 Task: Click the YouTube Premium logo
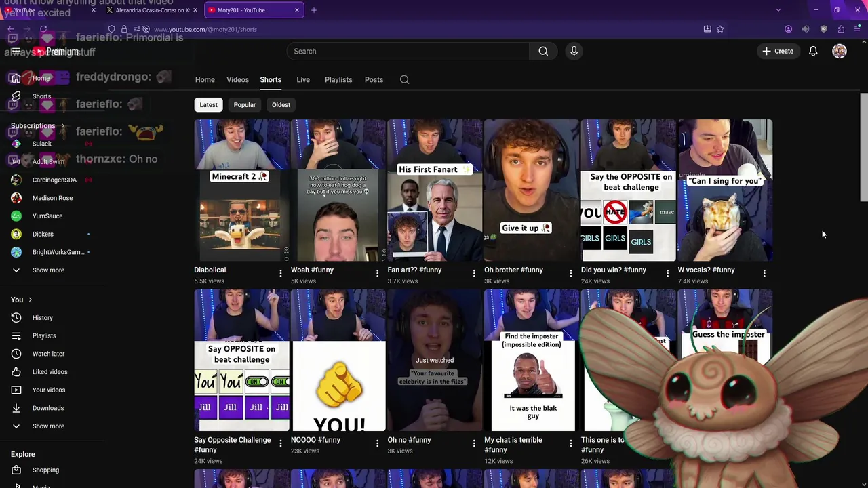click(56, 52)
